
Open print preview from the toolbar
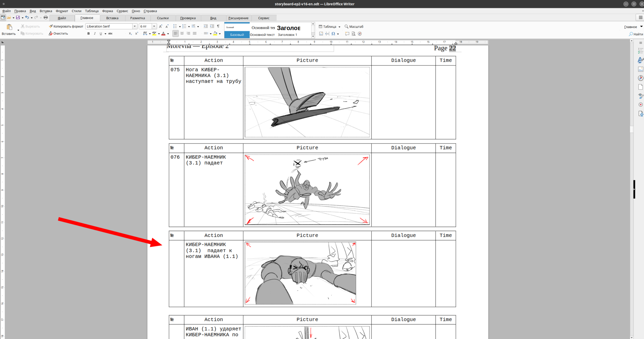(x=353, y=34)
